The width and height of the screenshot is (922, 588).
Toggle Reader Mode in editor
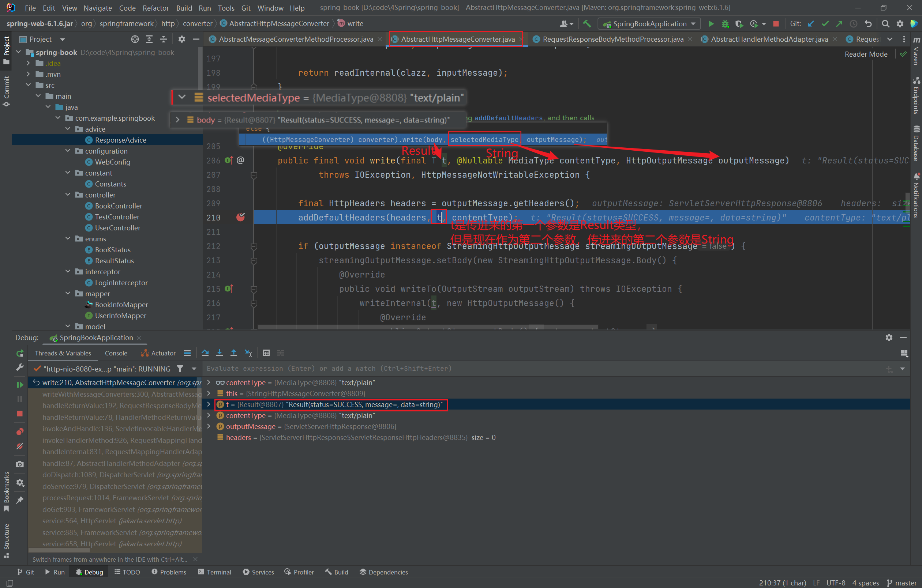click(866, 54)
